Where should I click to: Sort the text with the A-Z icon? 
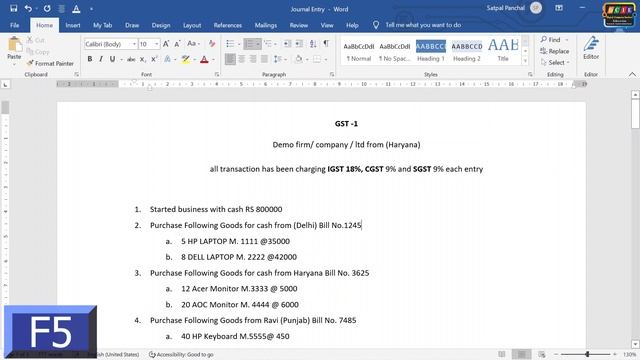click(313, 44)
